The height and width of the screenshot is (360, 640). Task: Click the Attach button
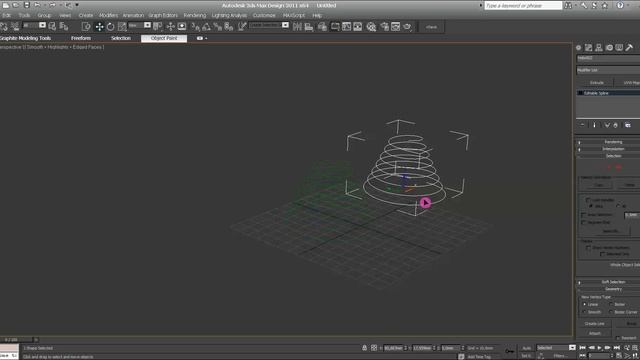coord(594,333)
